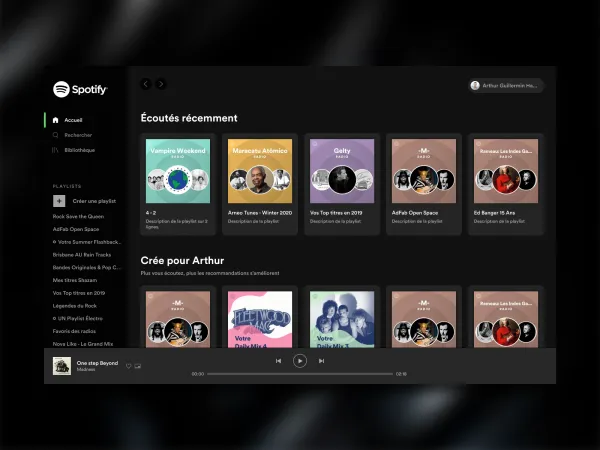Open UN Playlist Électro
600x450 pixels.
pos(78,318)
